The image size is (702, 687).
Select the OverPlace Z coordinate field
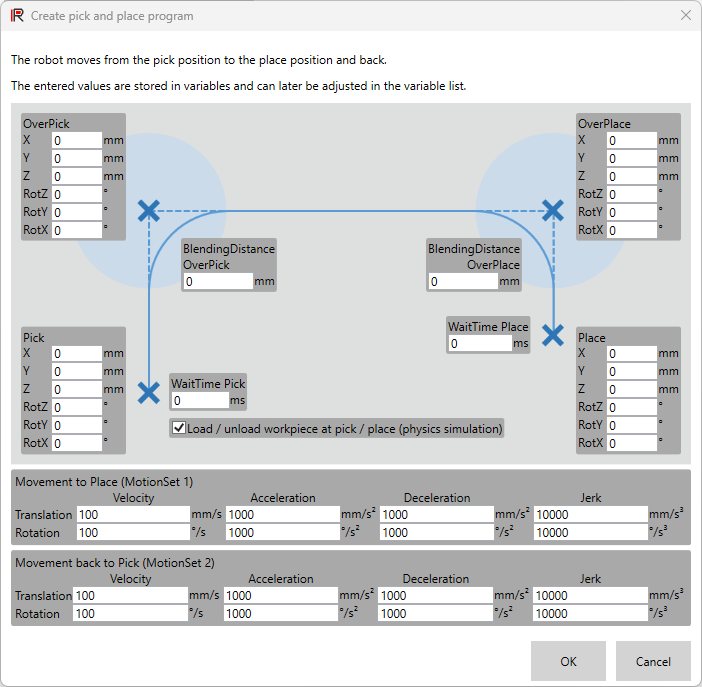pos(632,177)
